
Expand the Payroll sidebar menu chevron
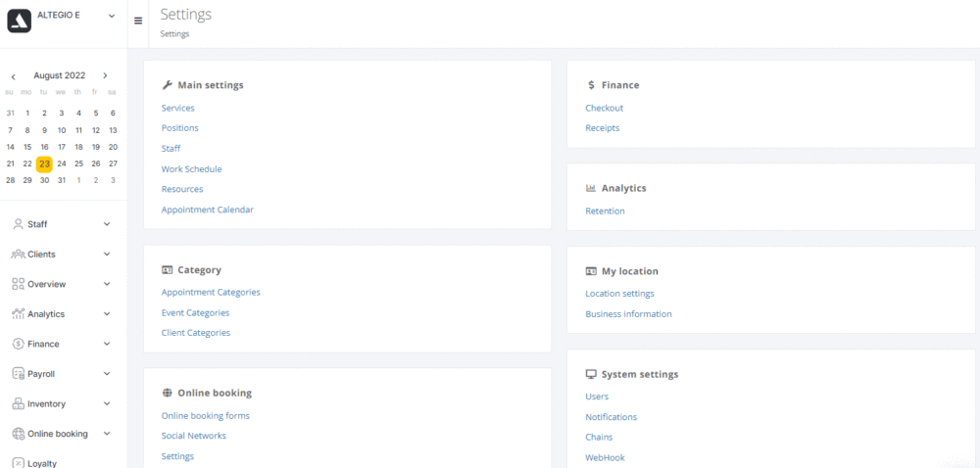pos(107,374)
